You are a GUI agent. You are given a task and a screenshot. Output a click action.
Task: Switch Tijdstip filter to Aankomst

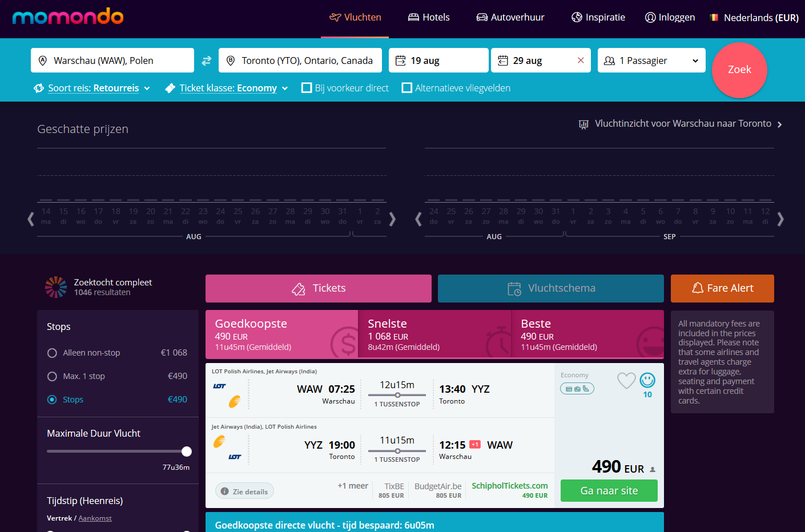click(x=95, y=518)
